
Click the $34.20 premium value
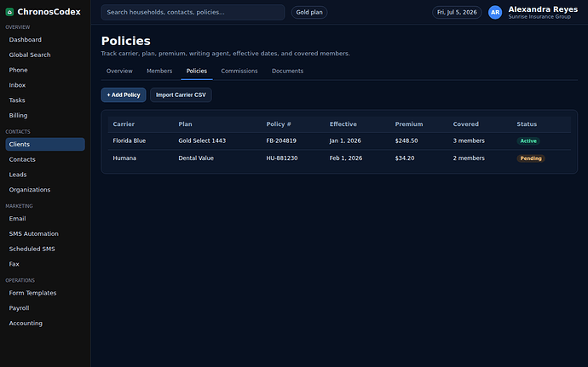click(405, 158)
